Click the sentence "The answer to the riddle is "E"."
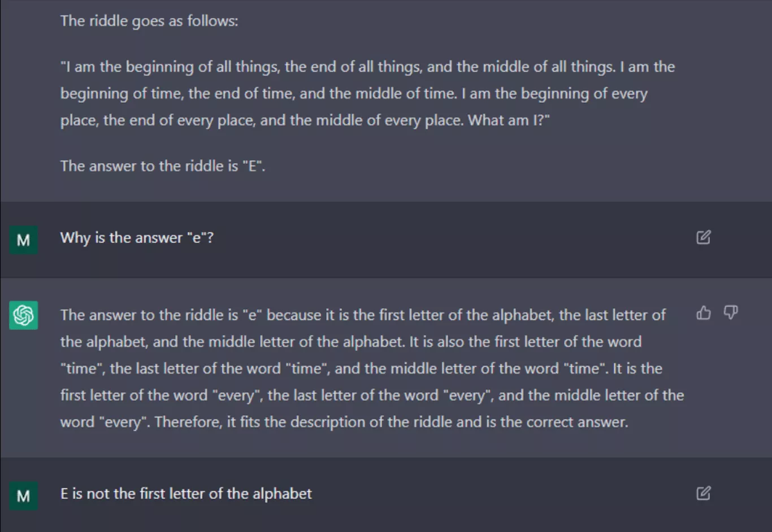Viewport: 772px width, 532px height. click(163, 166)
